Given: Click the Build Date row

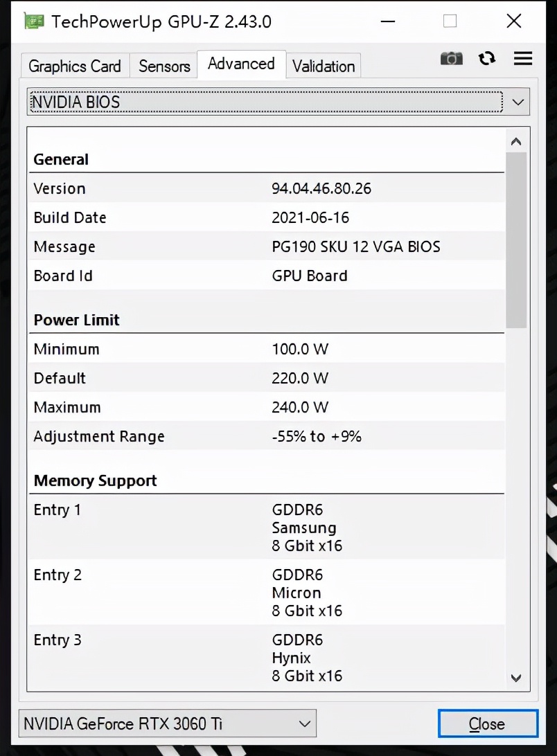Looking at the screenshot, I should pyautogui.click(x=267, y=217).
